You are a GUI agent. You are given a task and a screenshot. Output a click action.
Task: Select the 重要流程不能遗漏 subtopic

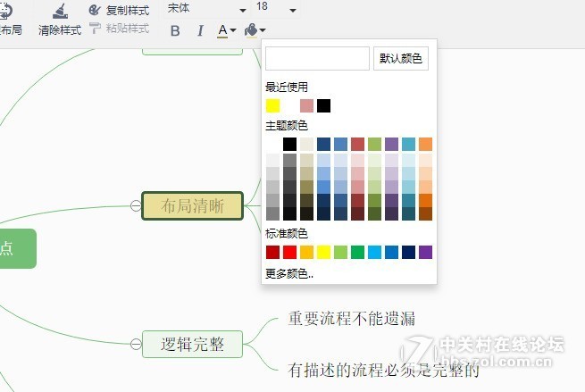[352, 319]
